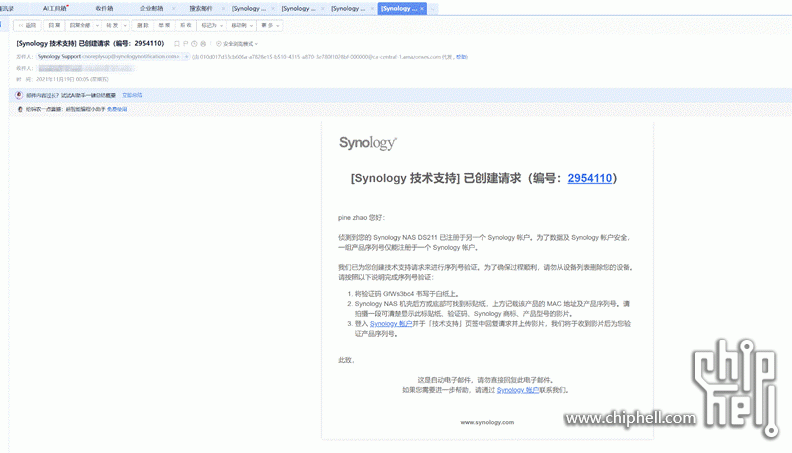
Task: Click the small avatar icon in the second tip row
Action: click(20, 109)
